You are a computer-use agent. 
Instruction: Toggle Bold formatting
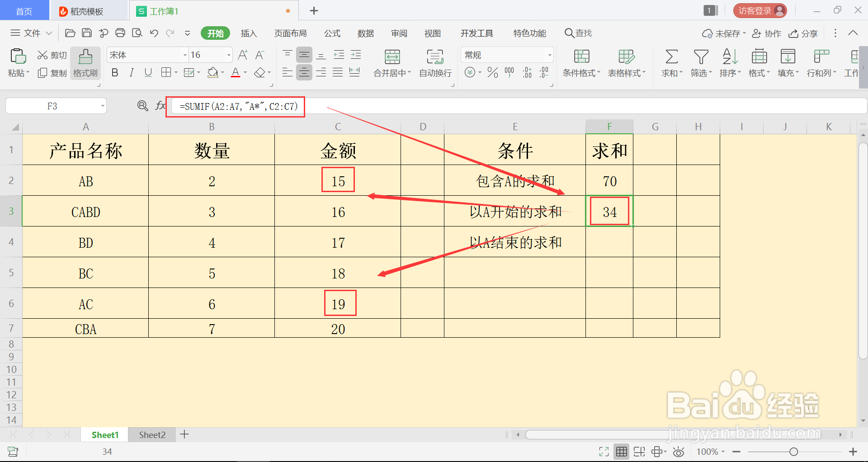(x=115, y=72)
